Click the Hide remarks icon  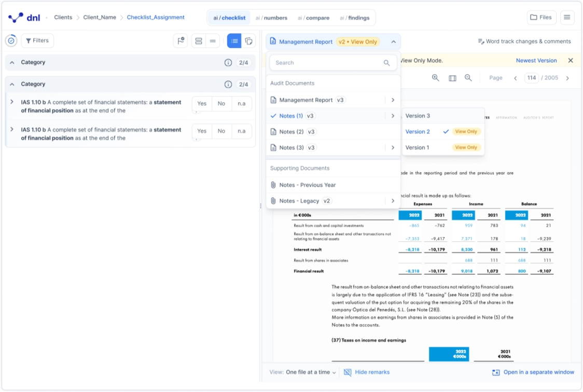[x=348, y=372]
